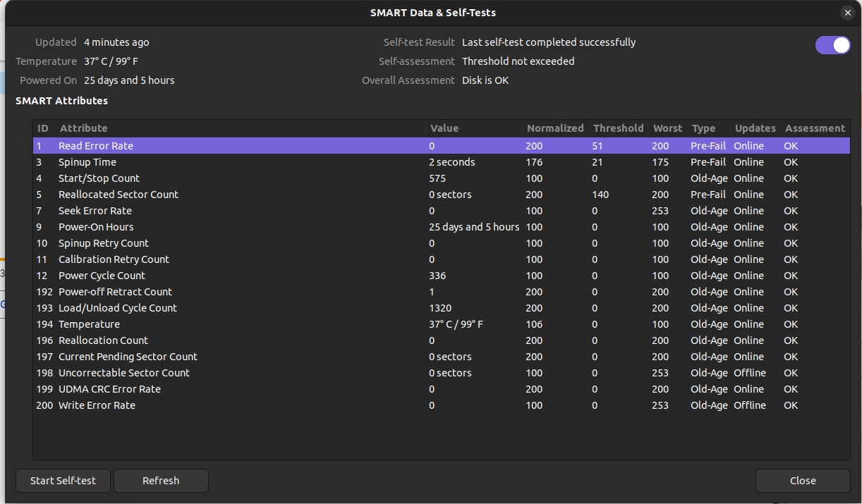Select the Load/Unload Cycle Count row
This screenshot has width=862, height=504.
coord(118,308)
